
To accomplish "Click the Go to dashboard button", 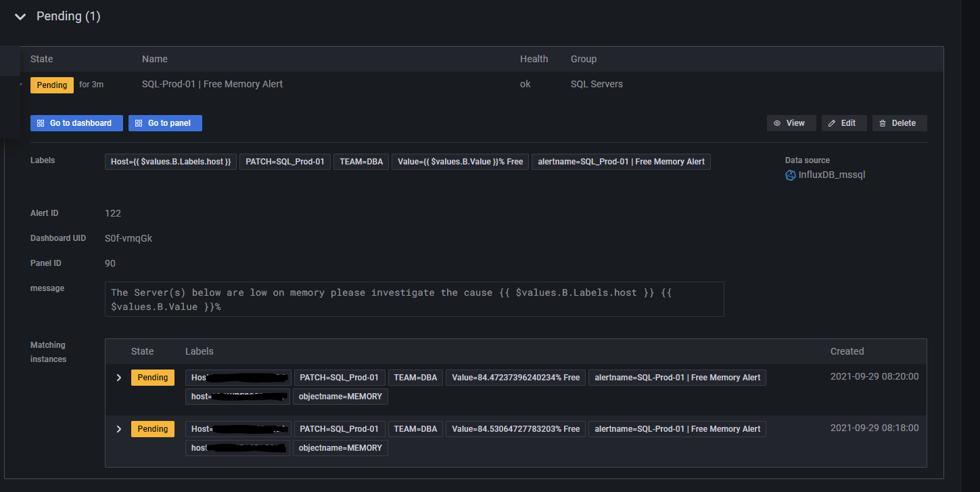I will [x=76, y=123].
